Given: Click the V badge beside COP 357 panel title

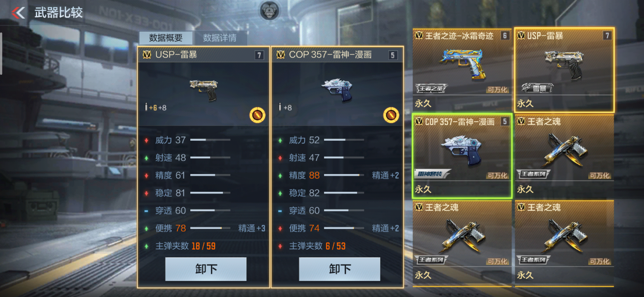Looking at the screenshot, I should tap(280, 55).
